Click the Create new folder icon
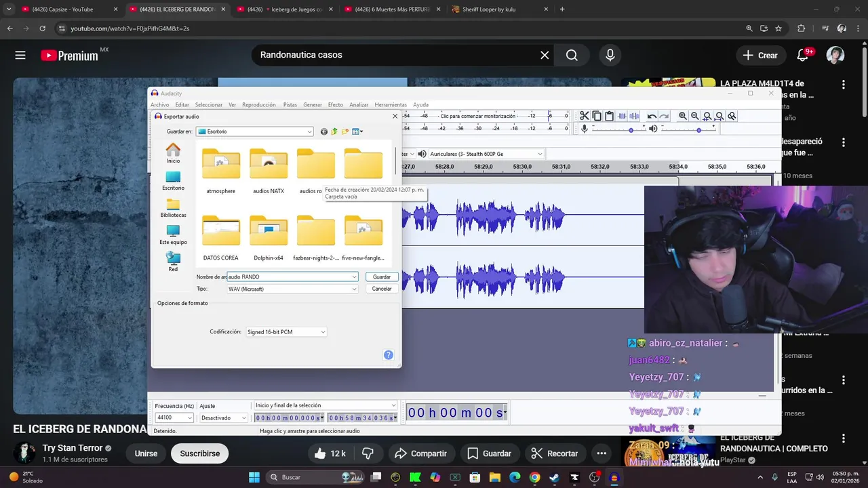868x488 pixels. click(x=345, y=131)
